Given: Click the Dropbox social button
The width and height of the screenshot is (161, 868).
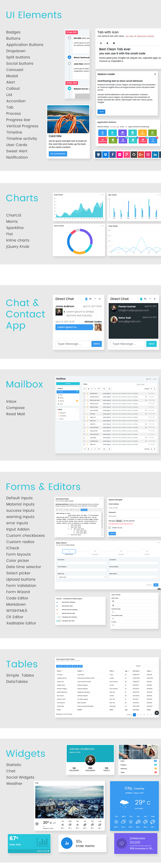Looking at the screenshot, I should click(105, 154).
